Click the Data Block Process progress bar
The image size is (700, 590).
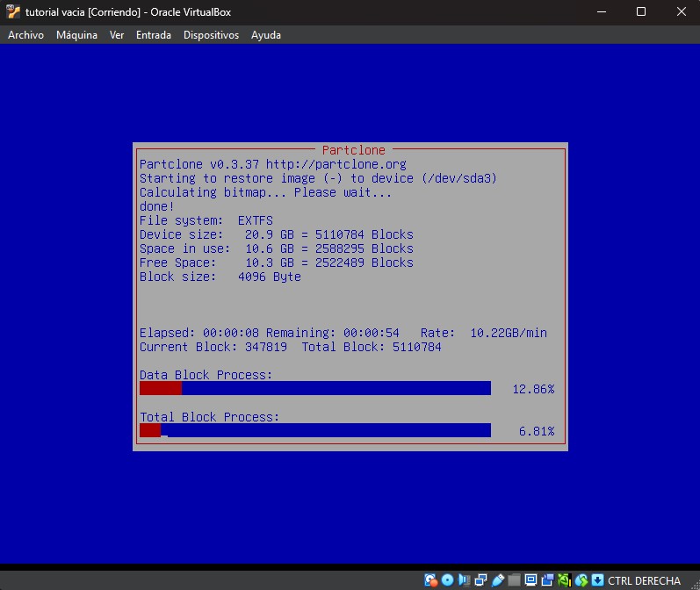click(x=315, y=388)
